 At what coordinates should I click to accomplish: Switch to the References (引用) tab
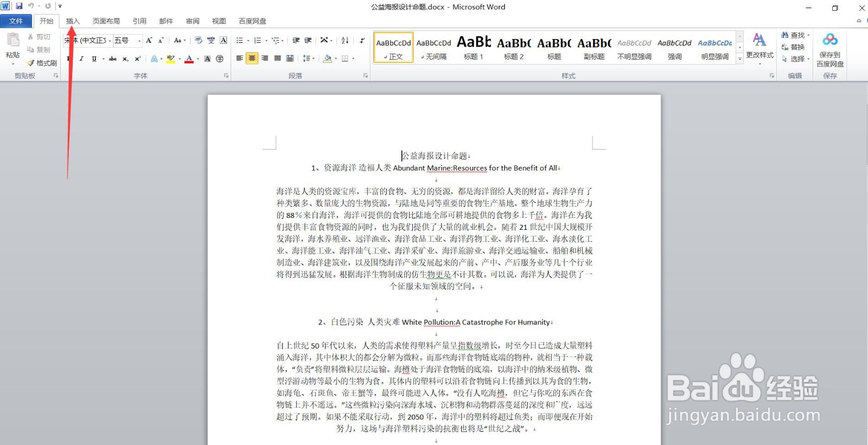coord(139,21)
